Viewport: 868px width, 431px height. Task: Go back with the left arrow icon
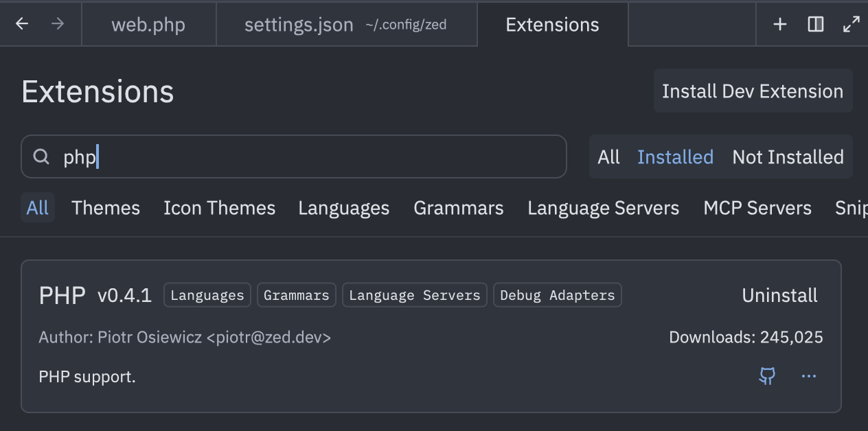(23, 24)
